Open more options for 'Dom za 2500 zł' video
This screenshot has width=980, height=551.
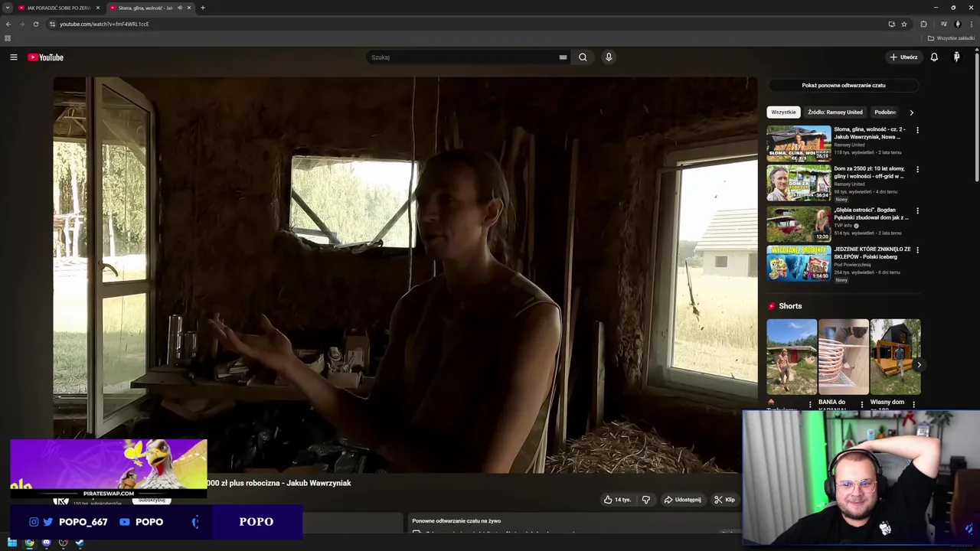point(917,169)
